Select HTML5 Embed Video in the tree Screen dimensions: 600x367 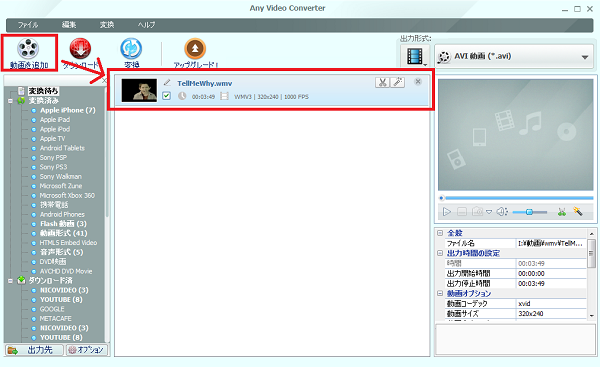pos(68,243)
